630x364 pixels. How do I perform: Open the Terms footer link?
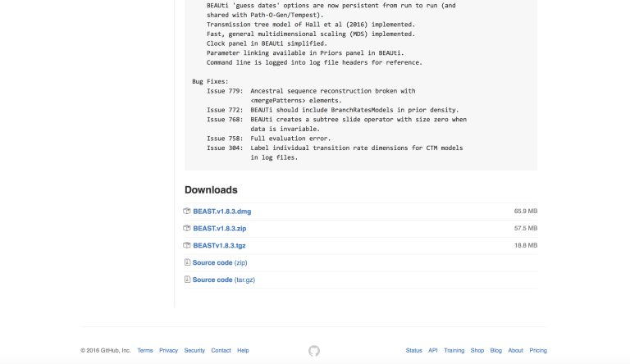145,350
